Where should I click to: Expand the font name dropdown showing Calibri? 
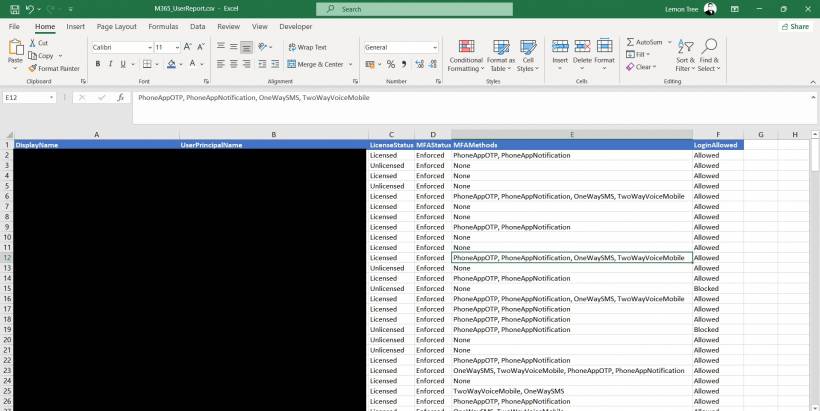(x=148, y=47)
